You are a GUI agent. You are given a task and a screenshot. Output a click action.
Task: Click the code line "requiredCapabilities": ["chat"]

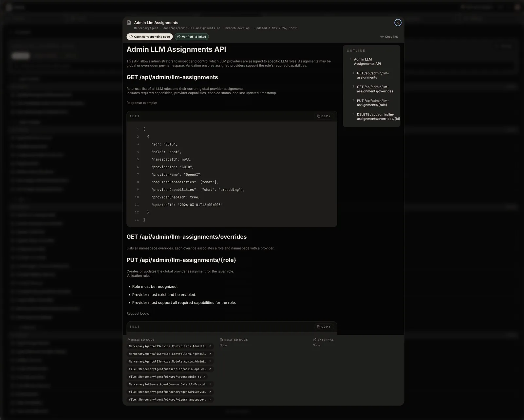[185, 182]
